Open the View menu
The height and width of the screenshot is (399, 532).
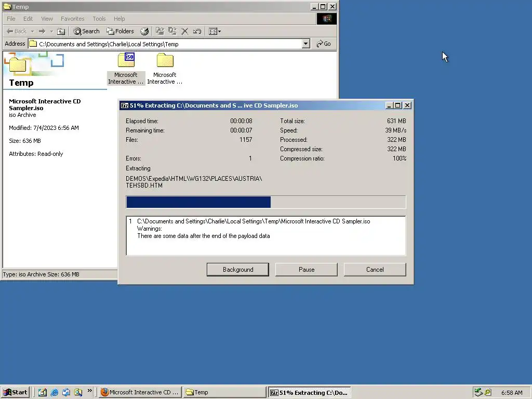(47, 19)
